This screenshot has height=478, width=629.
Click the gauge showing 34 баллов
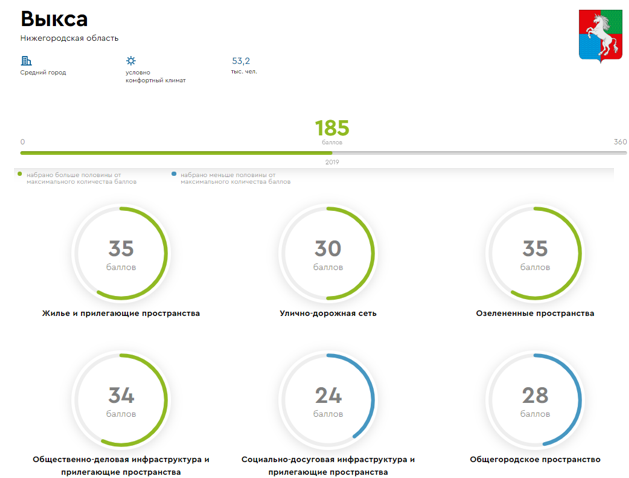(x=121, y=400)
